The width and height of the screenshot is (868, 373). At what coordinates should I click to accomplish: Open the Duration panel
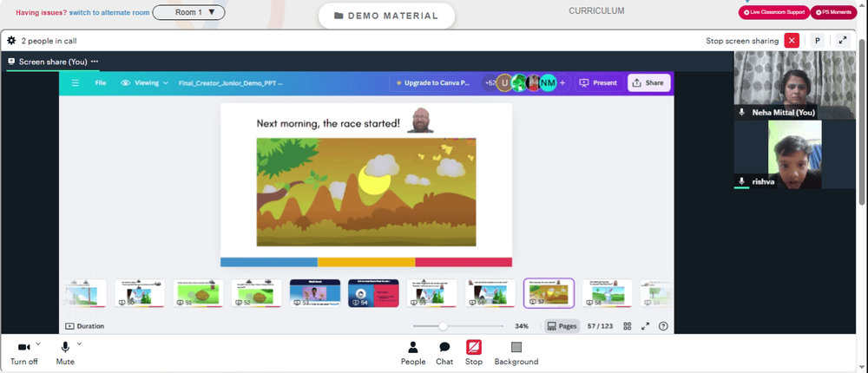(85, 326)
